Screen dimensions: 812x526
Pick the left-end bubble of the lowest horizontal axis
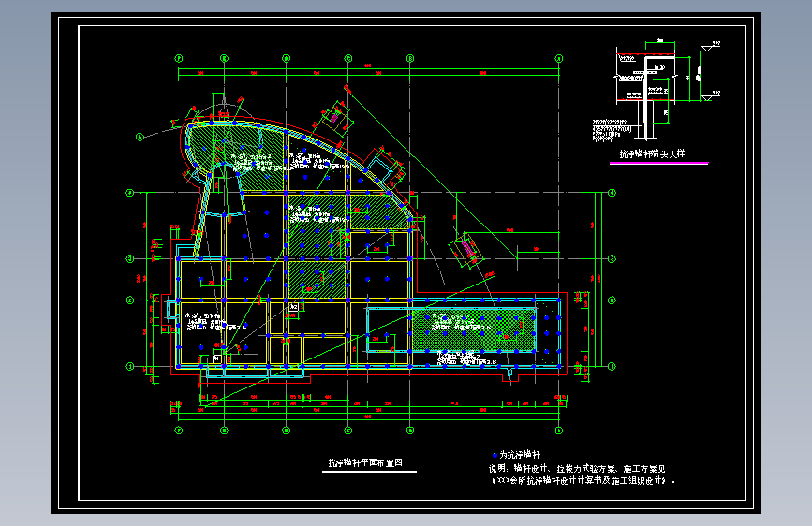(130, 366)
